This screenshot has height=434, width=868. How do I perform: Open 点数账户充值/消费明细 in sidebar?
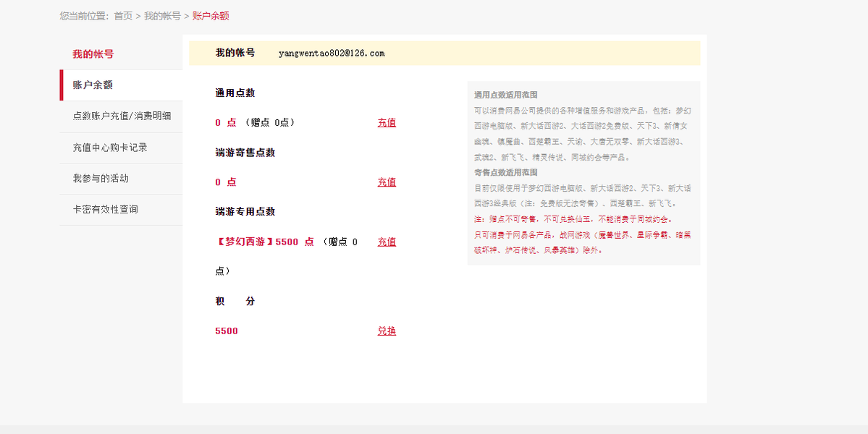tap(121, 116)
